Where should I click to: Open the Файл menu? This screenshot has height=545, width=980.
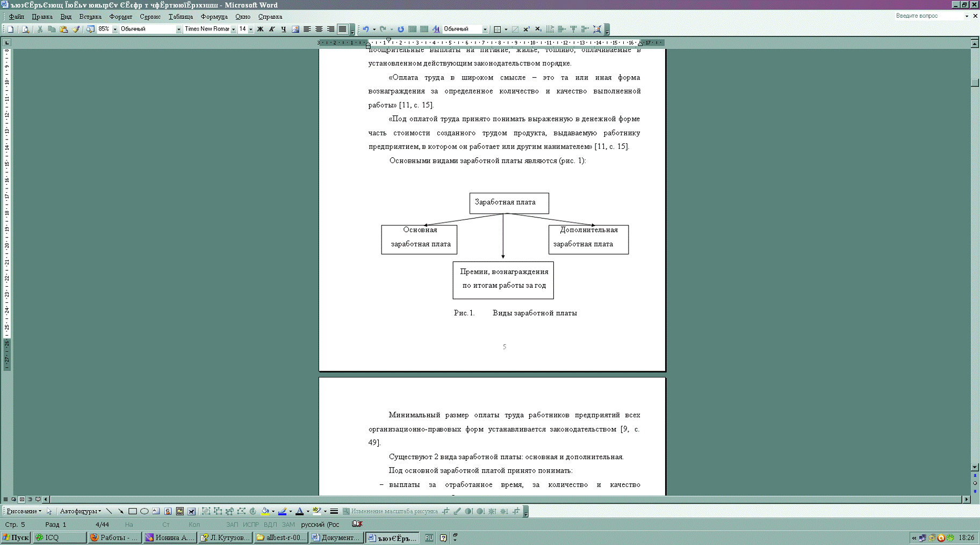point(16,17)
